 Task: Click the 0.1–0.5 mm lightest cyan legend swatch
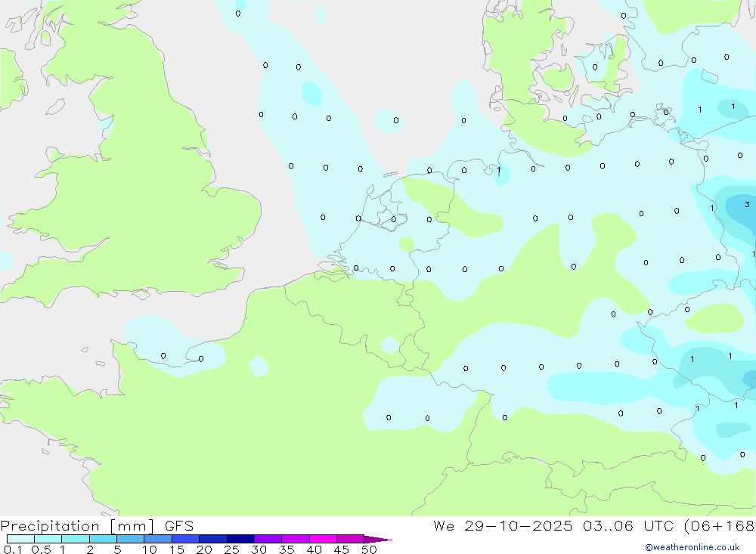[x=20, y=539]
